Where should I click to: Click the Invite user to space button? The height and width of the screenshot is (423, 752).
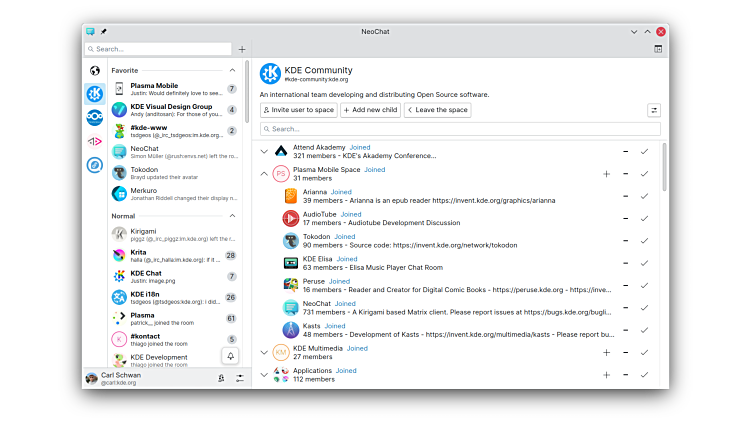point(298,110)
